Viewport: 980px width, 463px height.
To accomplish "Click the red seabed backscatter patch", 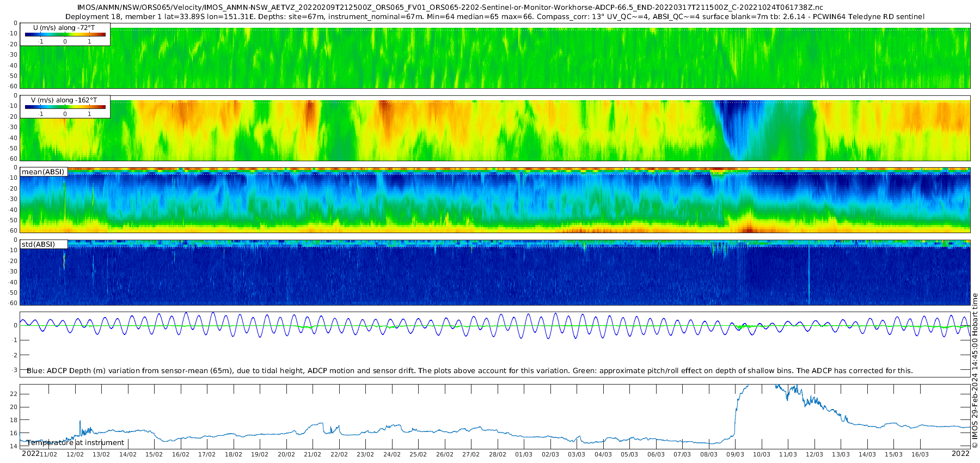I will click(x=748, y=228).
